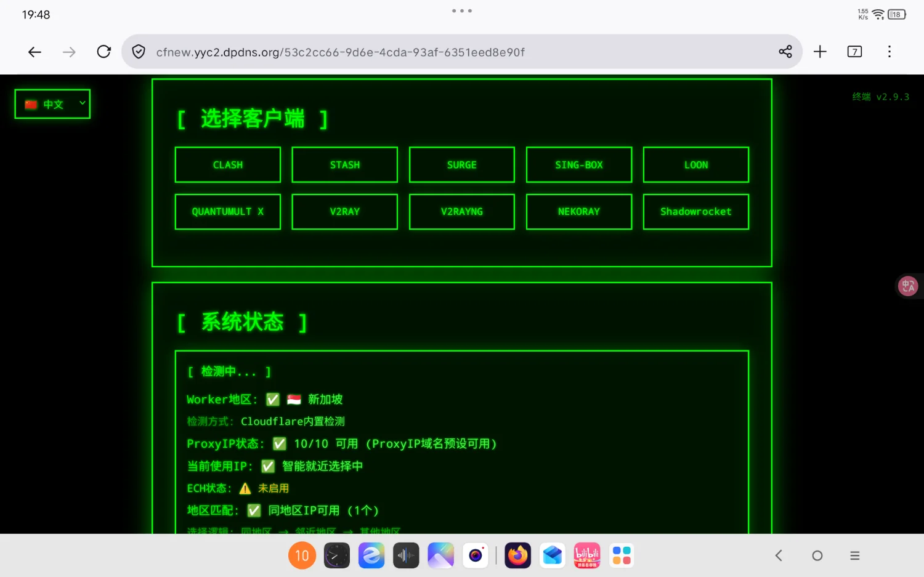The width and height of the screenshot is (924, 577).
Task: Open the browser three-dot menu
Action: pyautogui.click(x=890, y=52)
